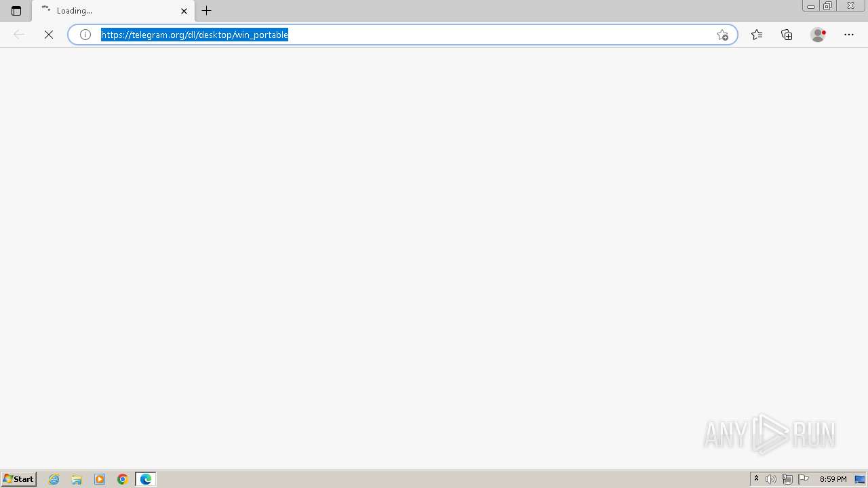Open the Favorites list icon
Image resolution: width=868 pixels, height=488 pixels.
757,35
